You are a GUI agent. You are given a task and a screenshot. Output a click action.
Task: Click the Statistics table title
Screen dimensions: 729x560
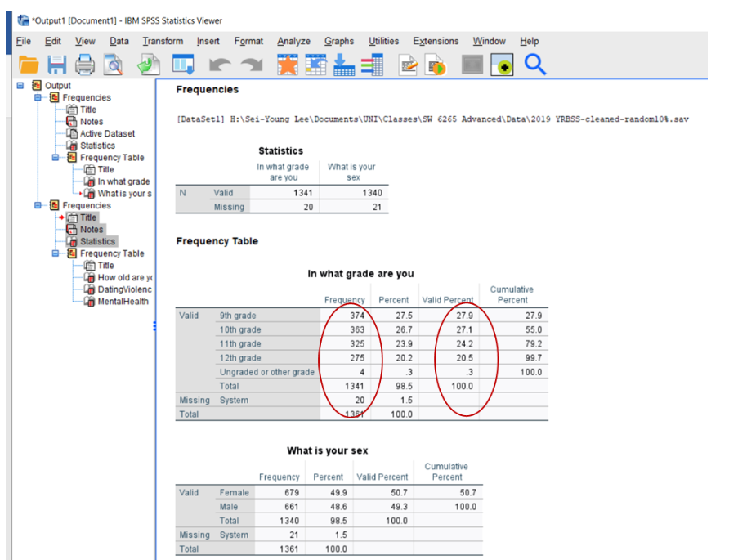(x=281, y=150)
